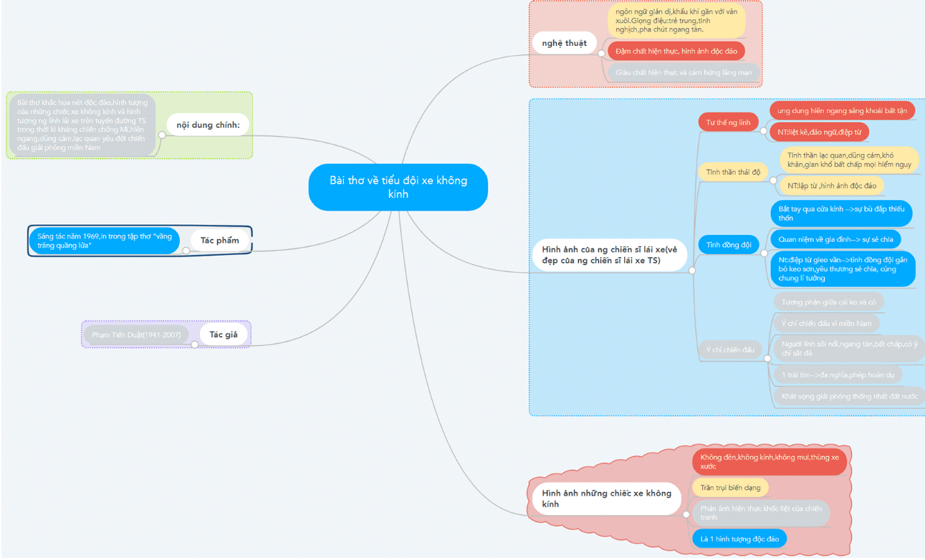925x560 pixels.
Task: Collapse the 'Ý chí chiến đấu' branch circle
Action: (767, 359)
